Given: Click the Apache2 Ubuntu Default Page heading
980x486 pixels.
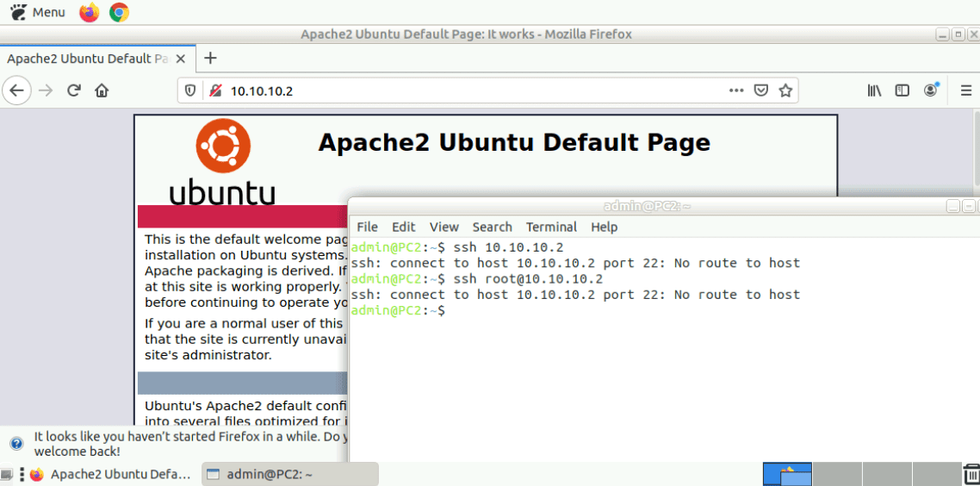Looking at the screenshot, I should pos(514,142).
